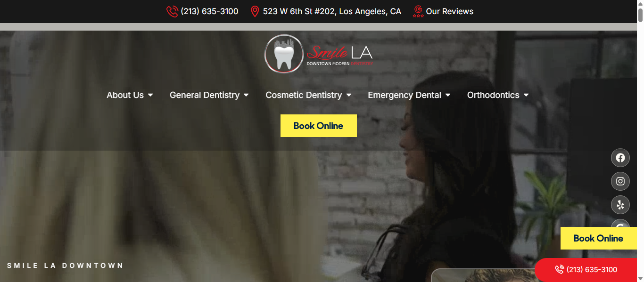Click the floating Book Online button at right
The image size is (644, 282).
[x=599, y=238]
